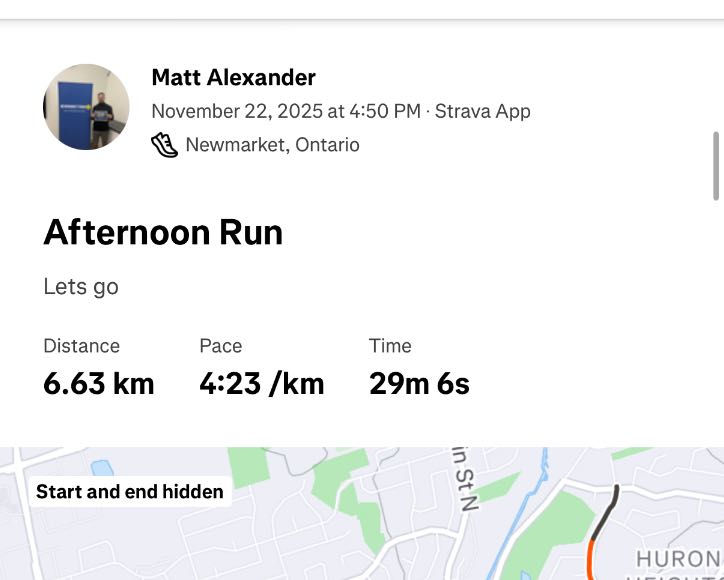This screenshot has height=580, width=724.
Task: Open the Matt Alexander profile name link
Action: (x=233, y=77)
